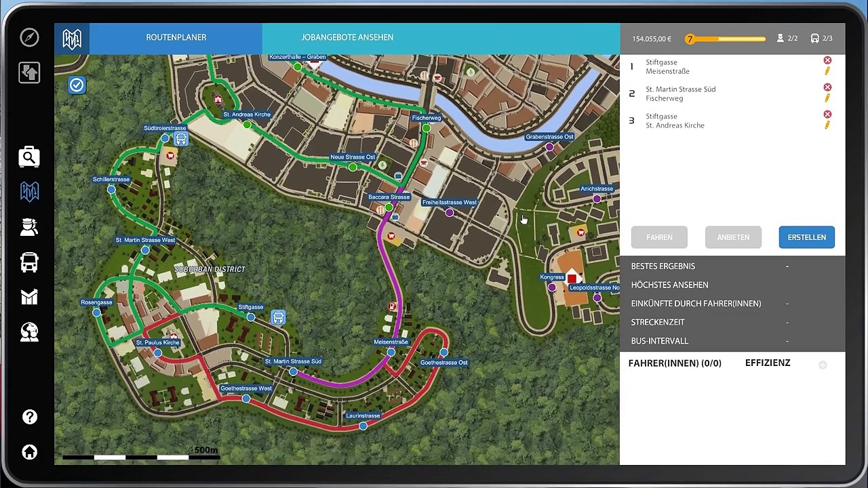Select the Goethestrasse Ost bus stop
Screen dimensions: 868x488
click(x=443, y=352)
